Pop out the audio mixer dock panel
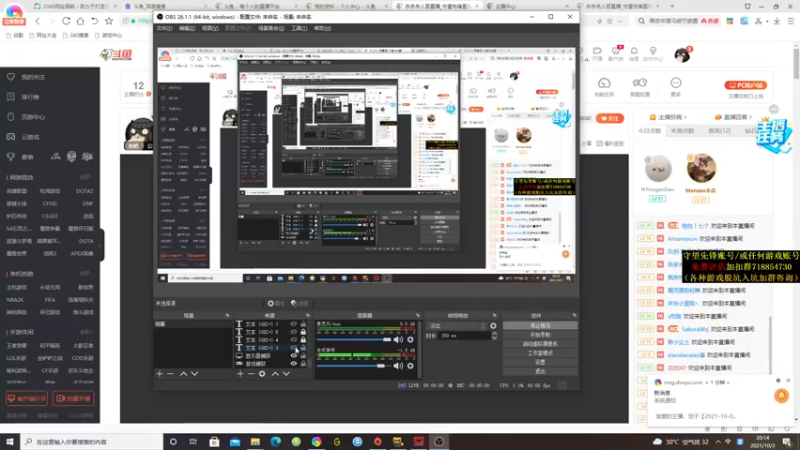The height and width of the screenshot is (450, 800). click(418, 315)
